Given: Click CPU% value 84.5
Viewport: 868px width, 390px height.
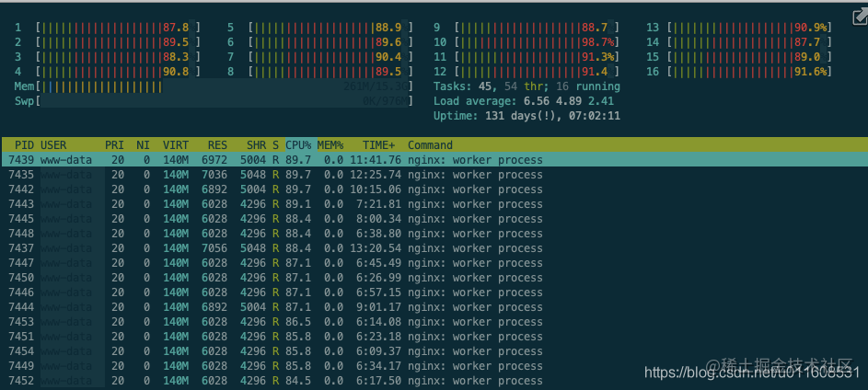Looking at the screenshot, I should (x=298, y=381).
